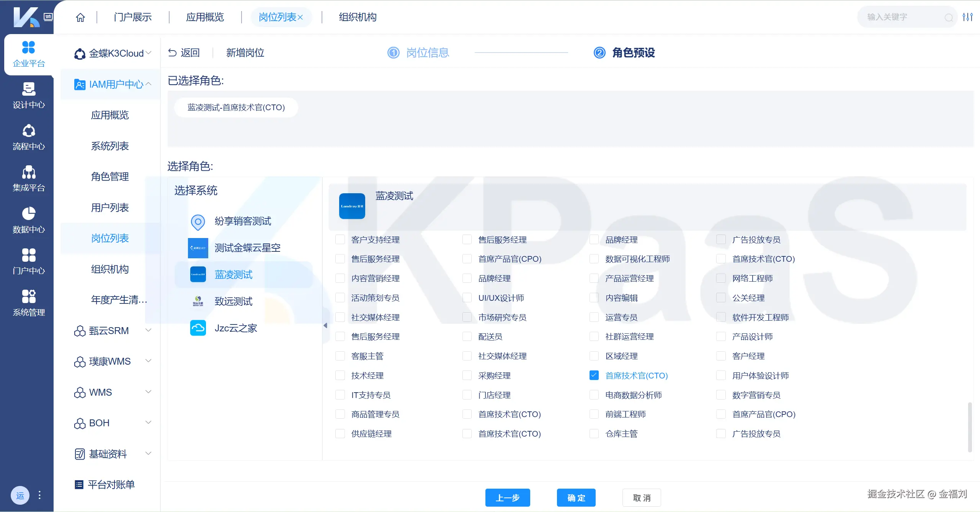Click the filter settings icon beside search
The width and height of the screenshot is (980, 512).
[x=968, y=17]
